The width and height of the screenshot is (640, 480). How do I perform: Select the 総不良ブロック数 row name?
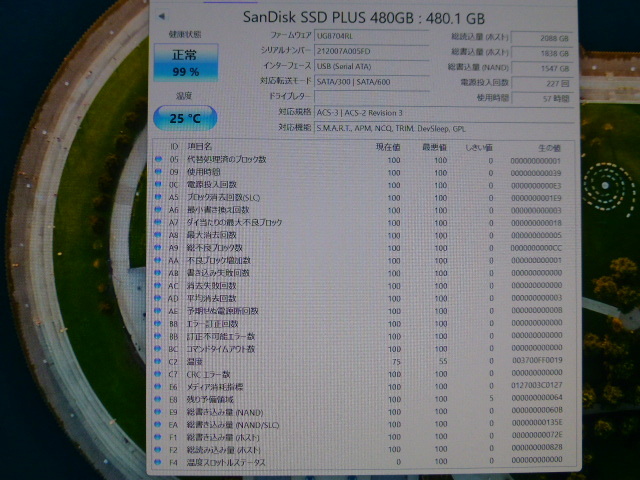coord(215,248)
